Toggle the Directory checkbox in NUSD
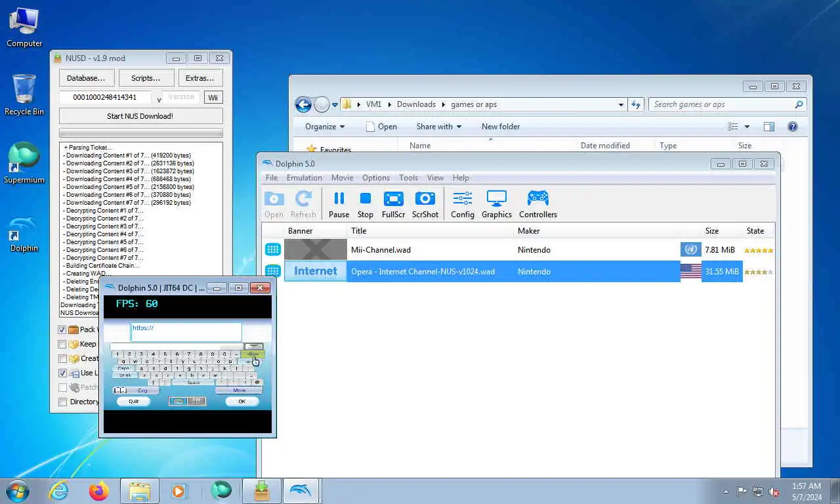840x504 pixels. click(x=62, y=402)
